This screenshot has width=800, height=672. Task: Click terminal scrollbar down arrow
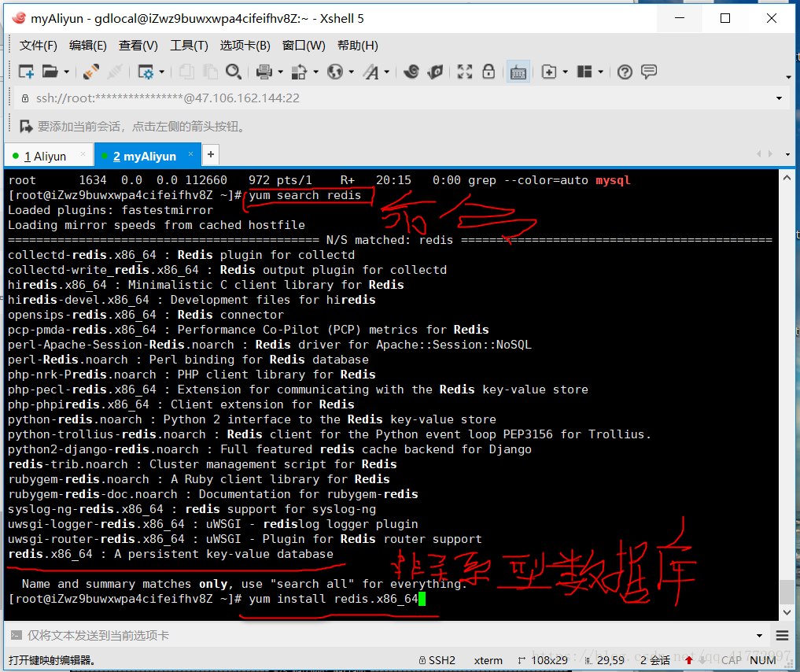[x=787, y=612]
